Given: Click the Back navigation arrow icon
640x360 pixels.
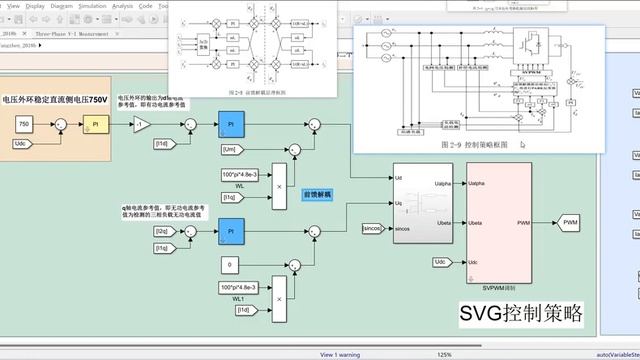Looking at the screenshot, I should (33, 19).
